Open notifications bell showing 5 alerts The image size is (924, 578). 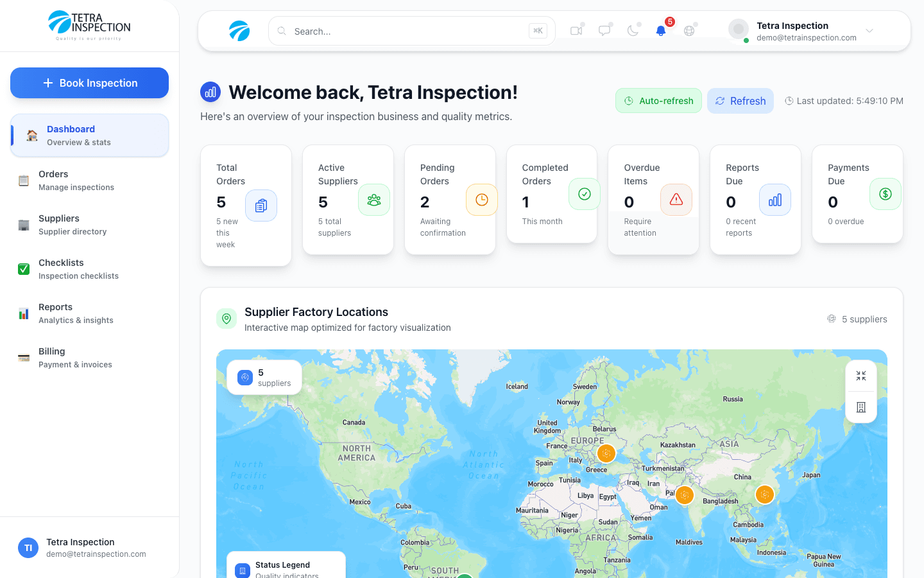pos(660,30)
